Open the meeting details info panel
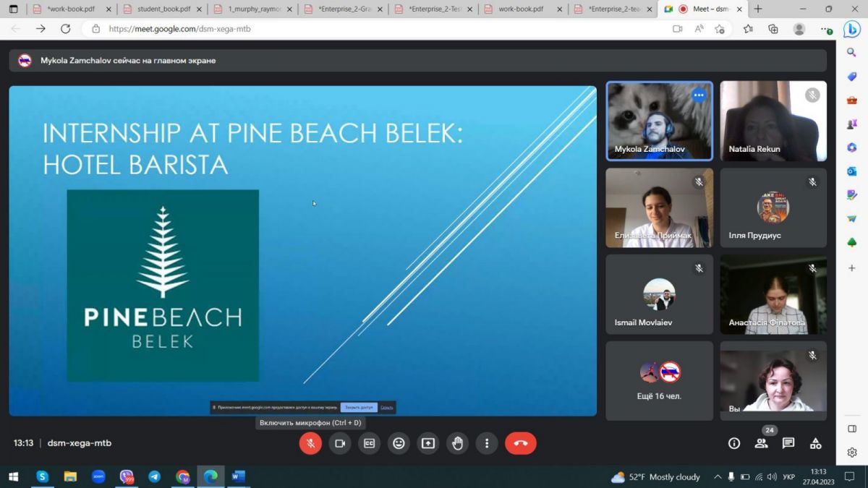 tap(734, 443)
